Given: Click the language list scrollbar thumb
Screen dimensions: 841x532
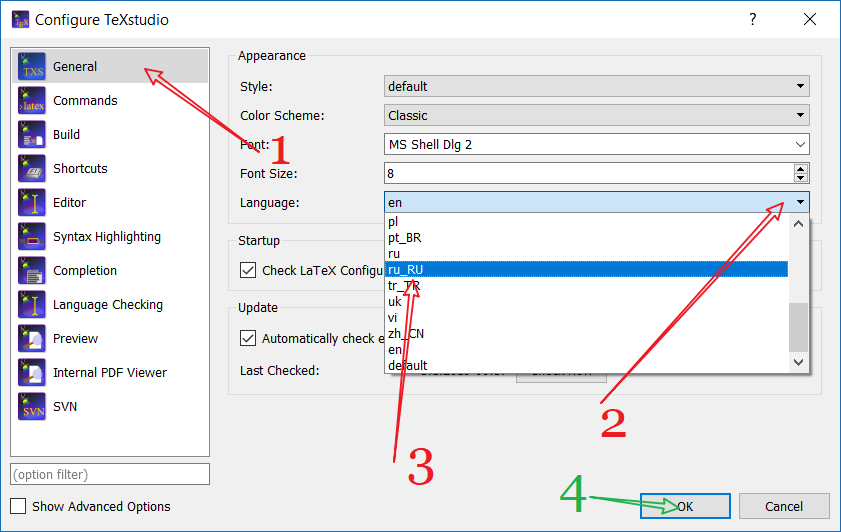Looking at the screenshot, I should click(798, 327).
